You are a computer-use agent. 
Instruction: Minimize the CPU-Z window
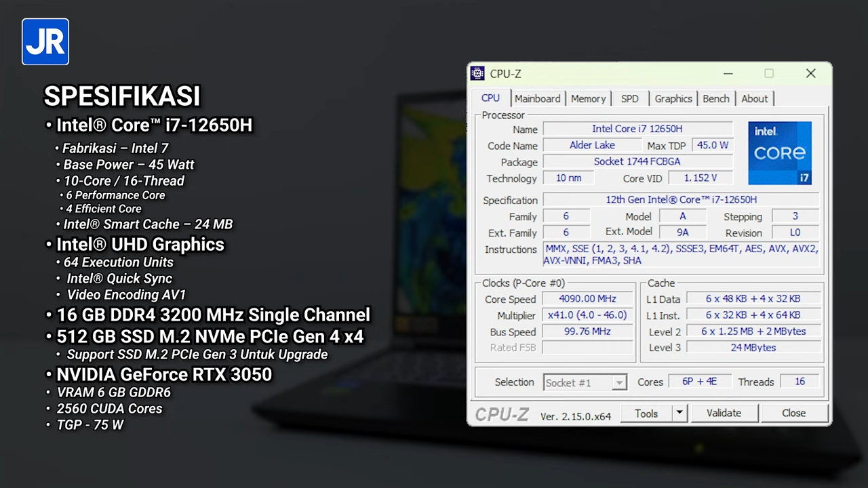pos(728,74)
